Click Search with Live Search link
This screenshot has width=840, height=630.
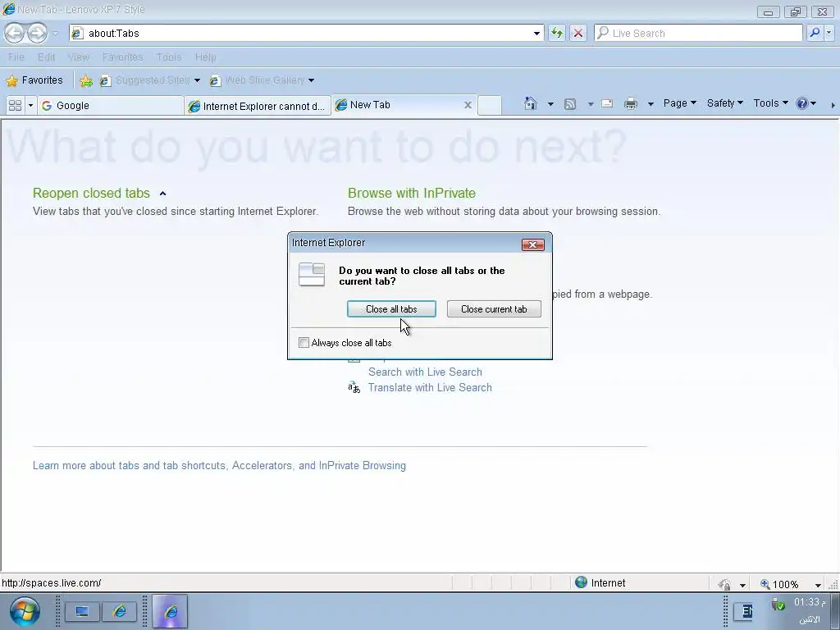pyautogui.click(x=425, y=372)
